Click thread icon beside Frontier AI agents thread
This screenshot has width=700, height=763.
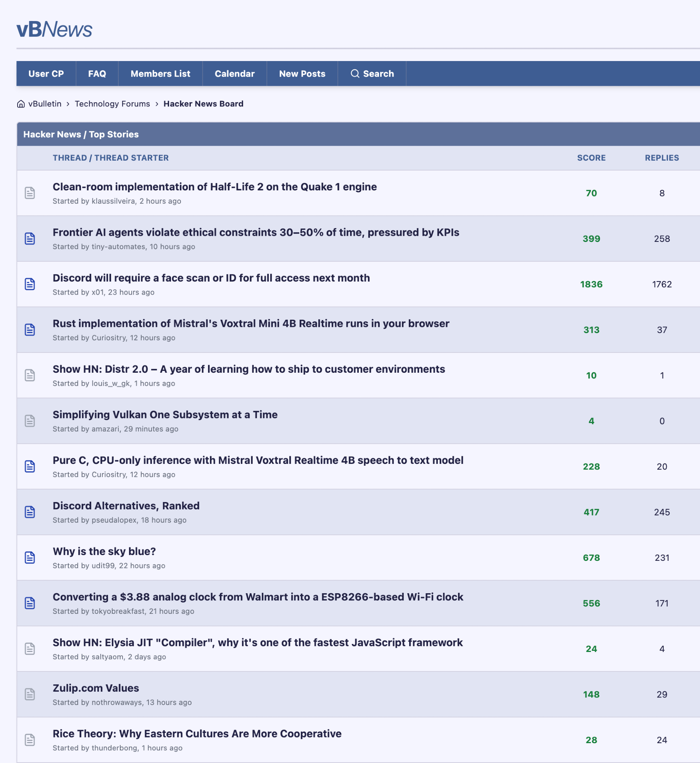(x=30, y=238)
